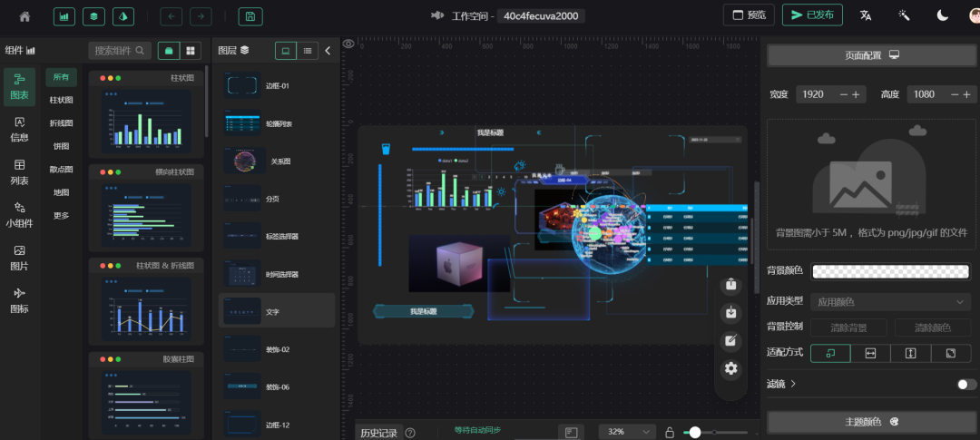This screenshot has width=980, height=440.
Task: Select the 边框-01 layer
Action: (x=277, y=85)
